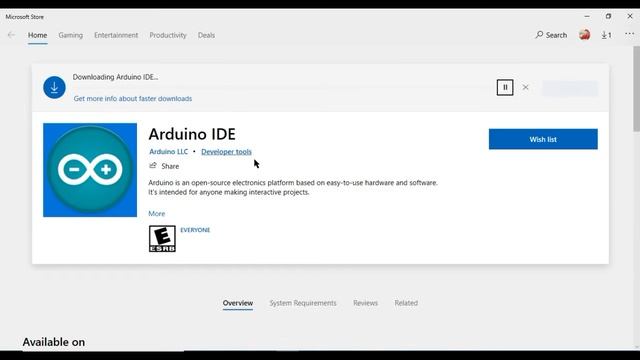This screenshot has width=640, height=360.
Task: Open the Deals tab
Action: click(x=206, y=36)
